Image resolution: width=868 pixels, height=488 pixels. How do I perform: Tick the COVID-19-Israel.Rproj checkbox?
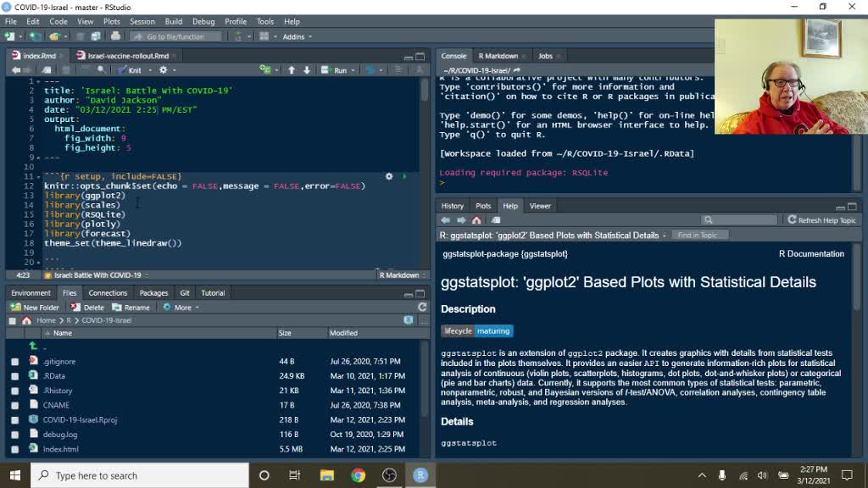(15, 420)
